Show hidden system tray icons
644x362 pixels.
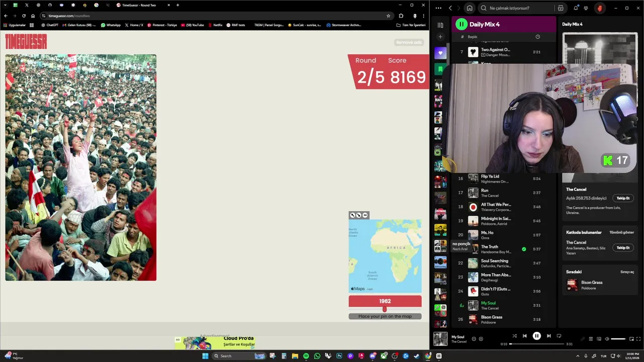pos(577,356)
